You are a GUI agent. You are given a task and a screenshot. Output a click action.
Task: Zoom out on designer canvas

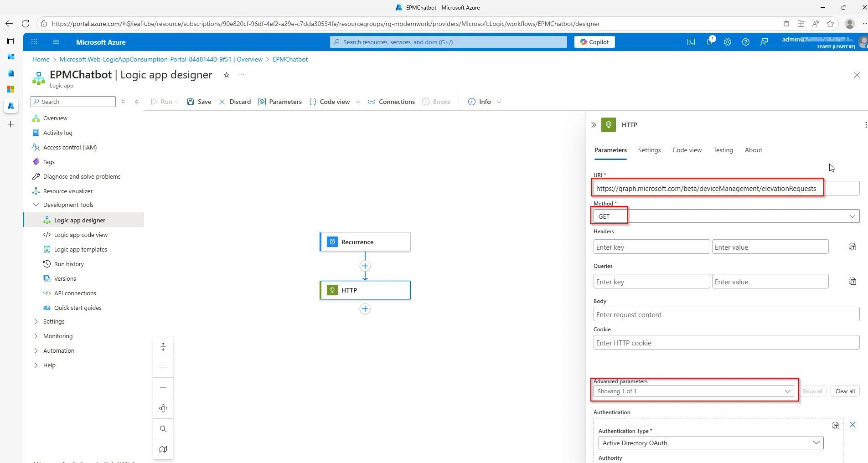tap(163, 388)
